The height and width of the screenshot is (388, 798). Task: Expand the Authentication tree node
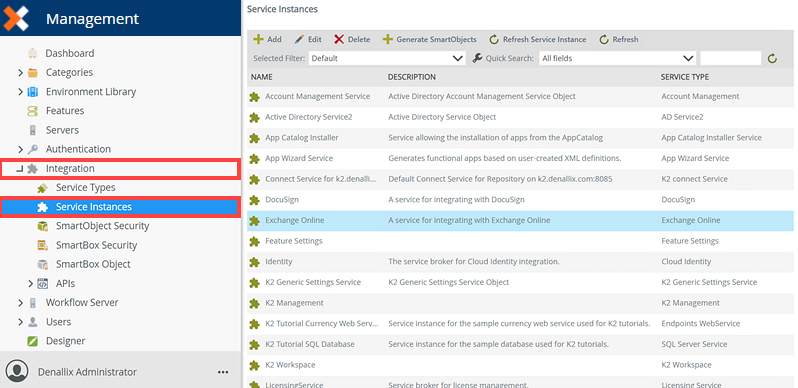[x=20, y=149]
